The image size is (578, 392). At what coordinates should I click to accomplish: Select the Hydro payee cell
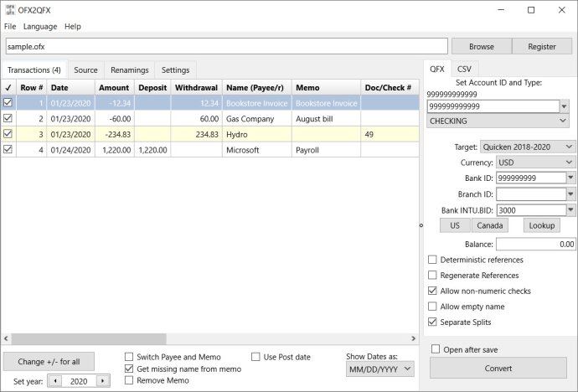click(x=257, y=134)
